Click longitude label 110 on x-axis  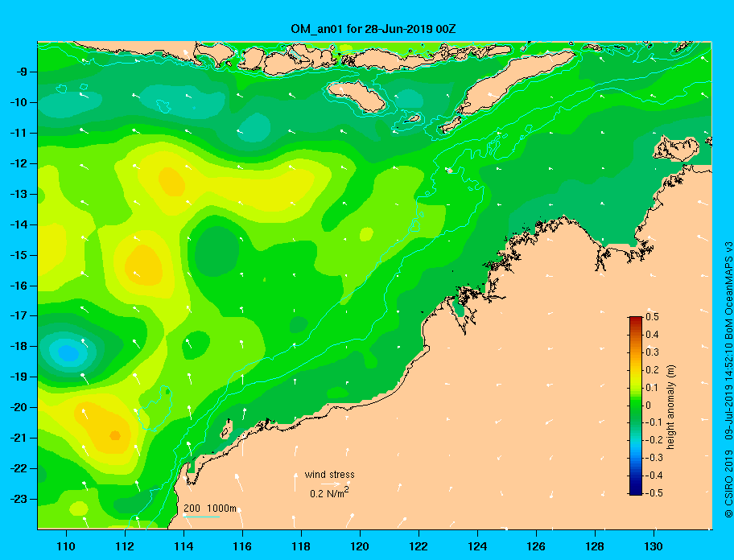pyautogui.click(x=66, y=546)
